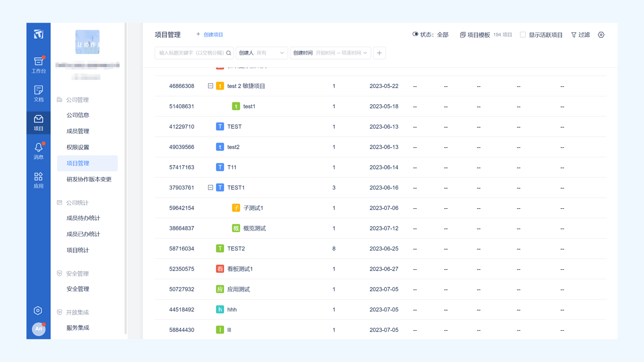Click project ID 46866308
Viewport: 644px width, 362px height.
pos(182,86)
